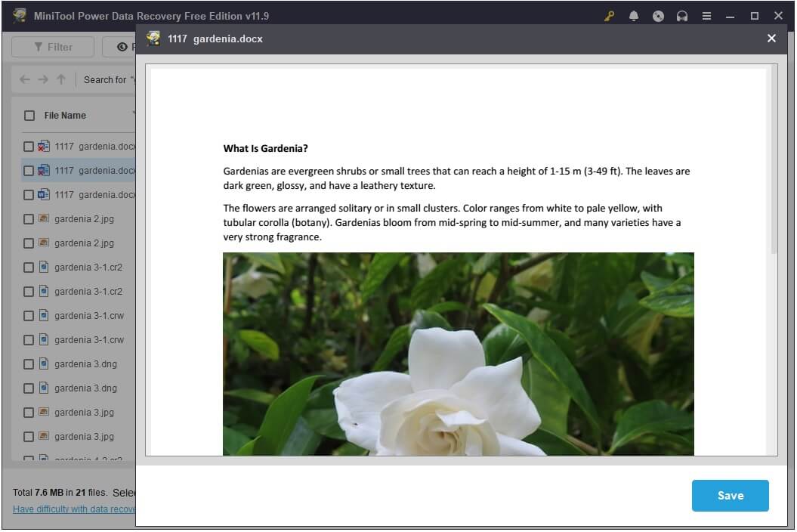This screenshot has height=532, width=797.
Task: Open the headphones support icon
Action: 681,16
